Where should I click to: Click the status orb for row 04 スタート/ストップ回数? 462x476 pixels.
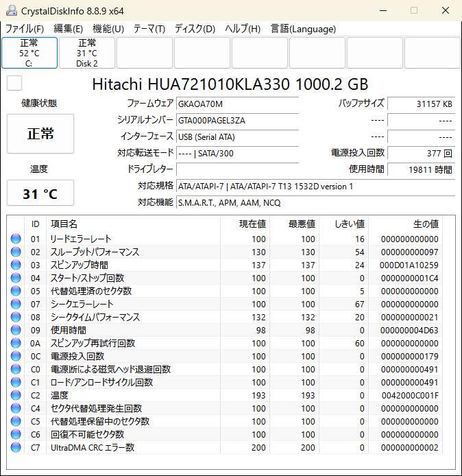point(16,278)
